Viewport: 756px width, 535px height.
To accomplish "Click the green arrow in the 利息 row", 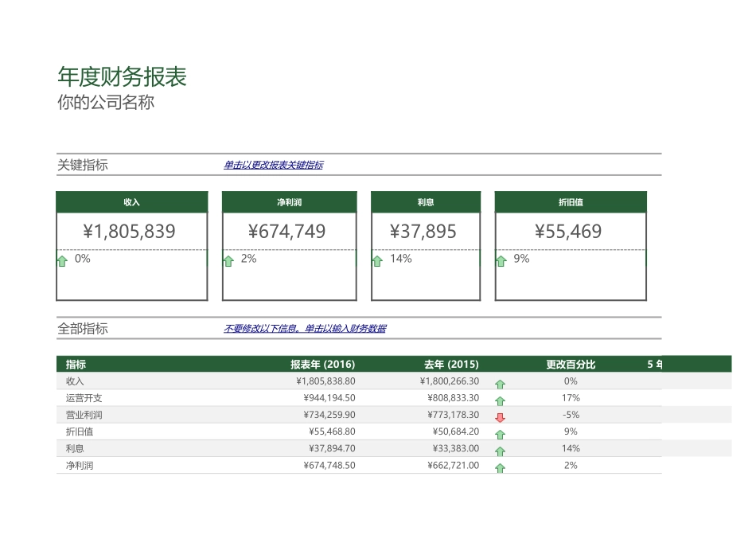I will [x=500, y=448].
